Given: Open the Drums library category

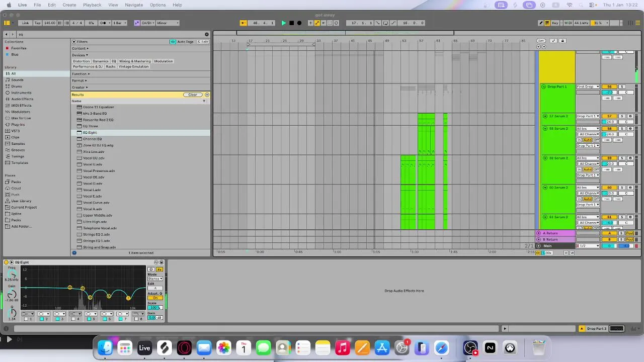Looking at the screenshot, I should [17, 86].
